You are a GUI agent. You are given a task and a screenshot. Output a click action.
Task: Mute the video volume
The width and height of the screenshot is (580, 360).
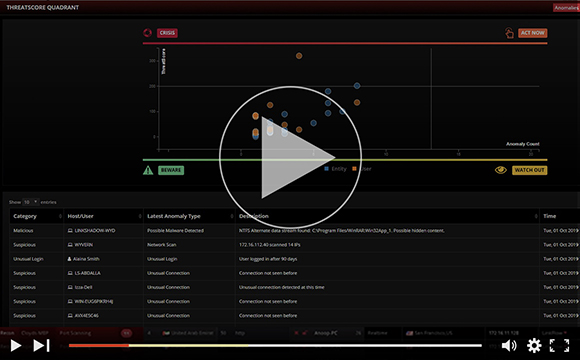click(509, 346)
